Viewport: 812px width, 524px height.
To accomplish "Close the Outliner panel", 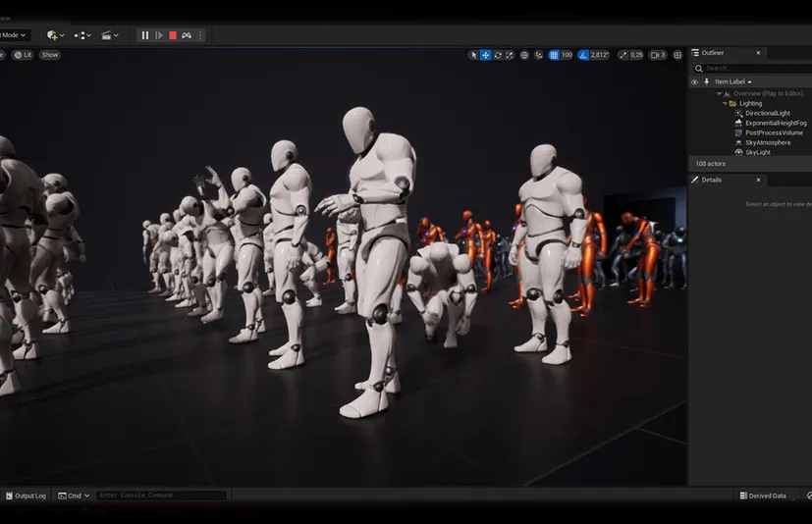I will pos(758,53).
